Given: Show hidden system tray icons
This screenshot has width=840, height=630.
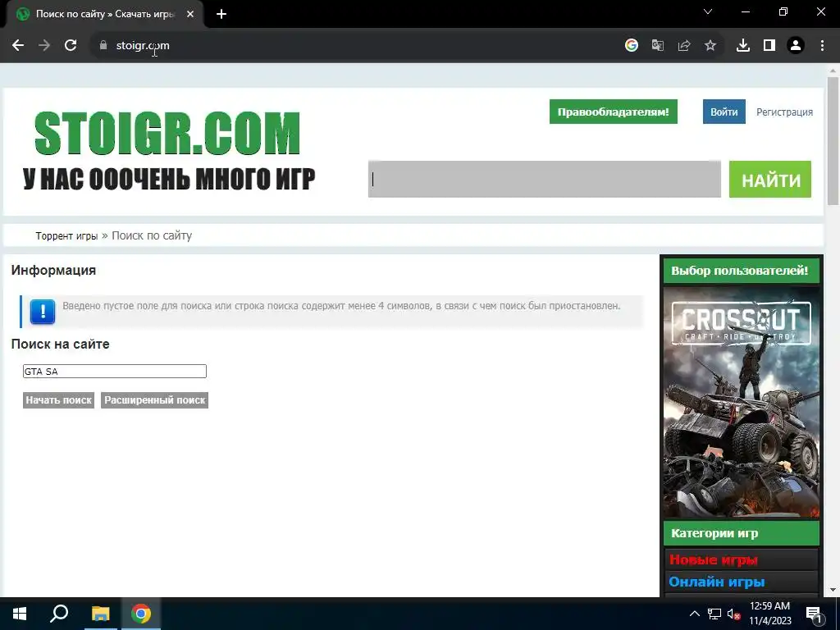Looking at the screenshot, I should pos(694,614).
